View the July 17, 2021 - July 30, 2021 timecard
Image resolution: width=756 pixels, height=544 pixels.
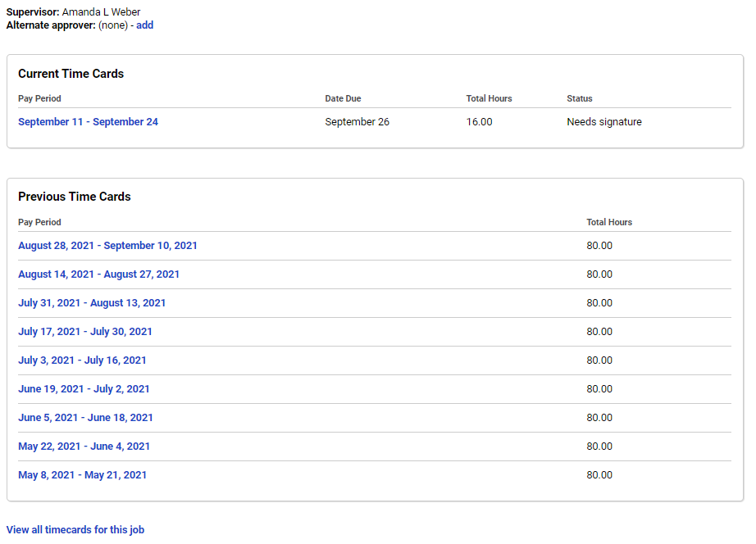(x=85, y=332)
